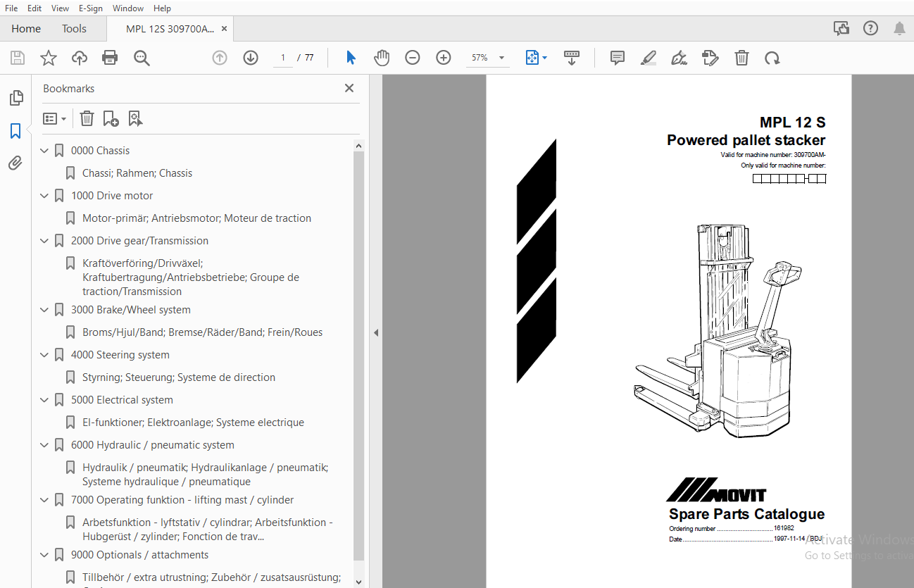Activate the Hand pan tool
The width and height of the screenshot is (914, 588).
point(382,58)
